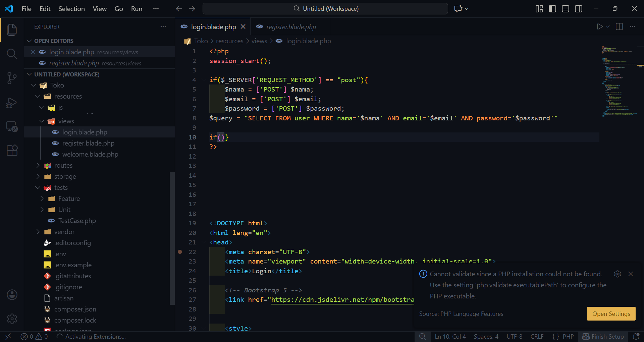The height and width of the screenshot is (342, 644).
Task: Toggle the primary side bar
Action: point(552,9)
